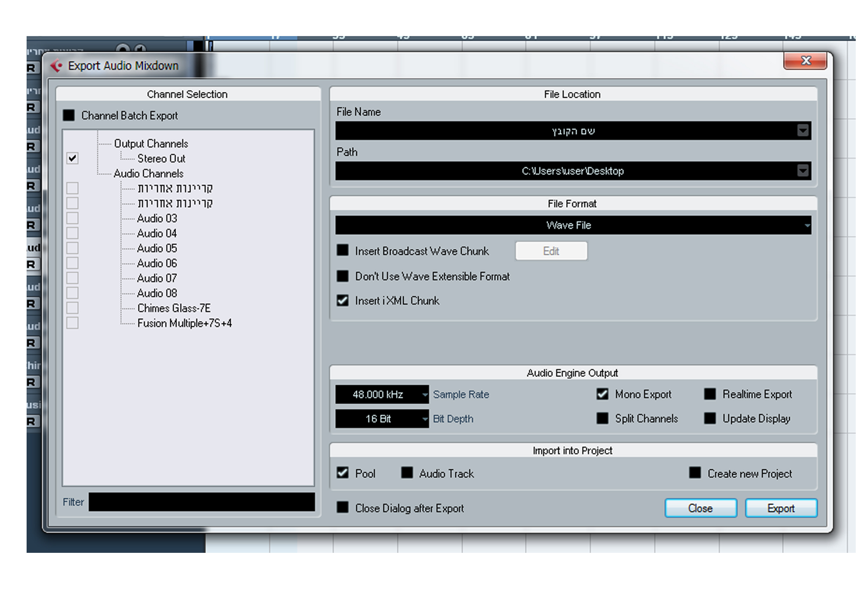Enable Realtime Export option

click(x=709, y=394)
